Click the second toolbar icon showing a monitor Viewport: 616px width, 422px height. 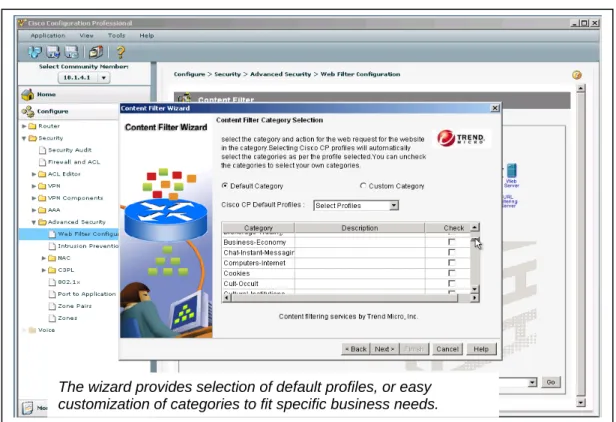53,52
